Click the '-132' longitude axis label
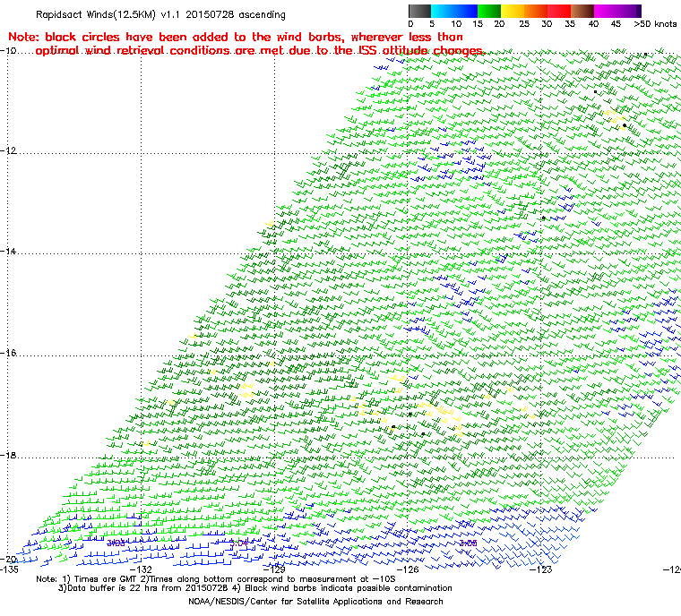Image resolution: width=681 pixels, height=616 pixels. [142, 569]
